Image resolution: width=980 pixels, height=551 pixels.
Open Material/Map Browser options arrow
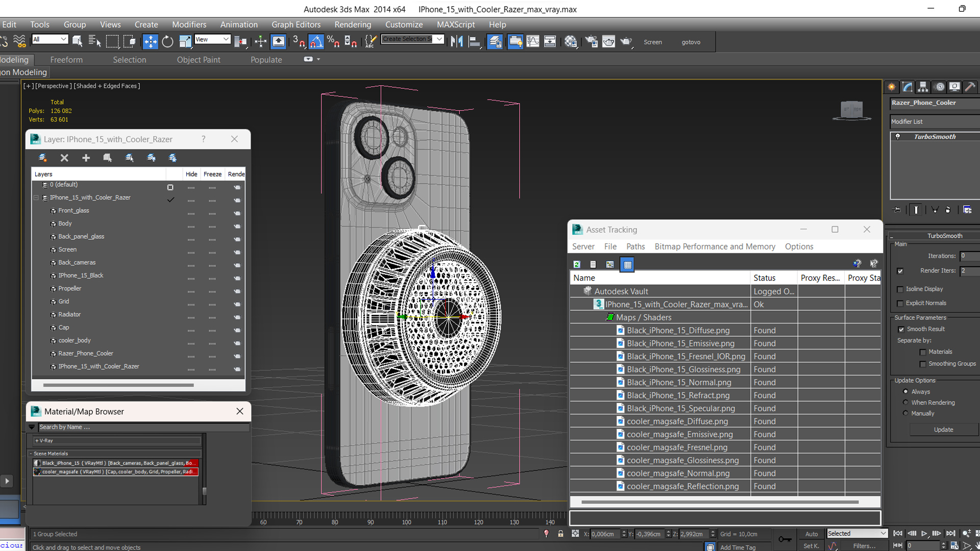click(32, 427)
